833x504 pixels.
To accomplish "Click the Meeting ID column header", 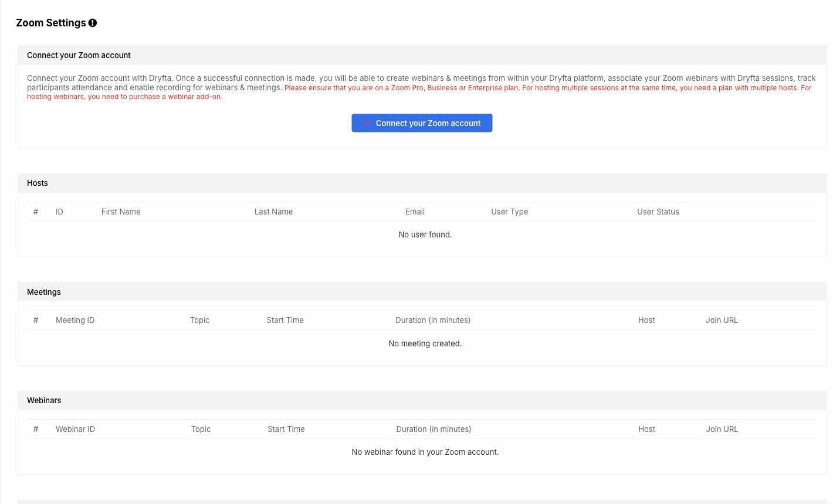I will pos(75,320).
